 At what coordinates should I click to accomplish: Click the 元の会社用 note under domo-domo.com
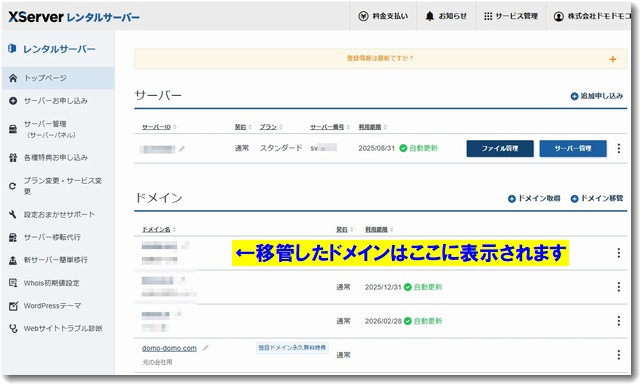[x=157, y=362]
